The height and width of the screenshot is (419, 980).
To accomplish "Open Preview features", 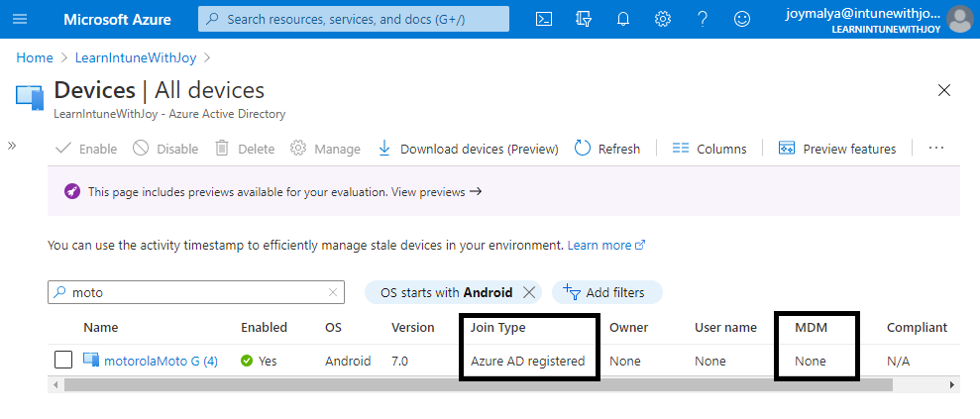I will 837,149.
